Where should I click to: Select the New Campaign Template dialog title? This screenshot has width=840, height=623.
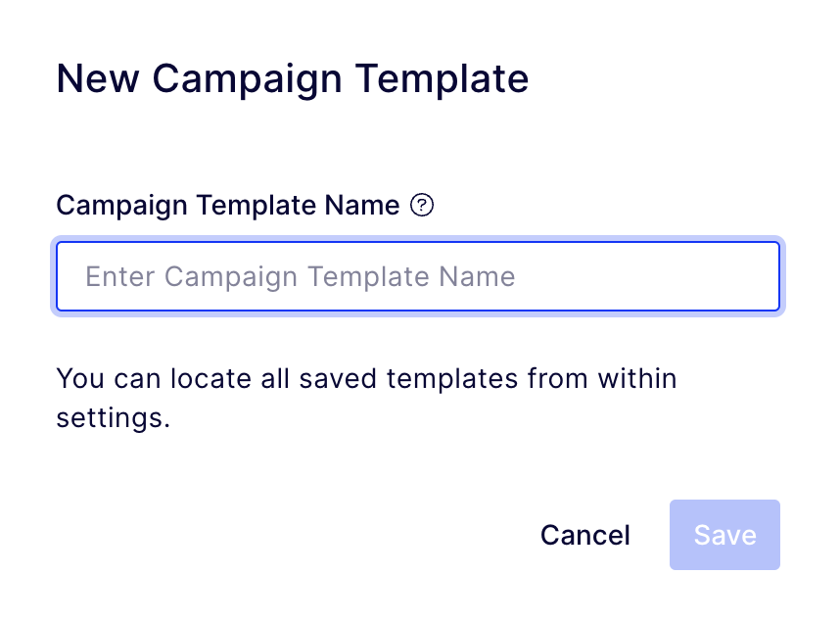293,78
